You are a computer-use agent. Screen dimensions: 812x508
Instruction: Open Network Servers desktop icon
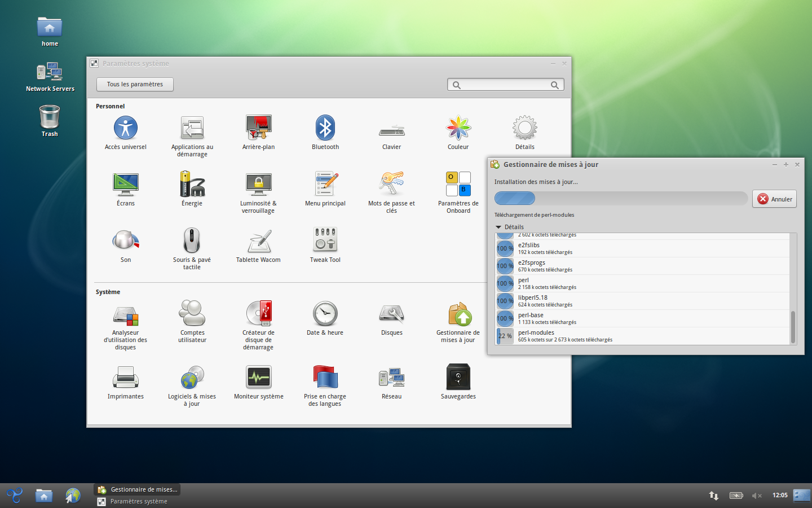coord(50,77)
